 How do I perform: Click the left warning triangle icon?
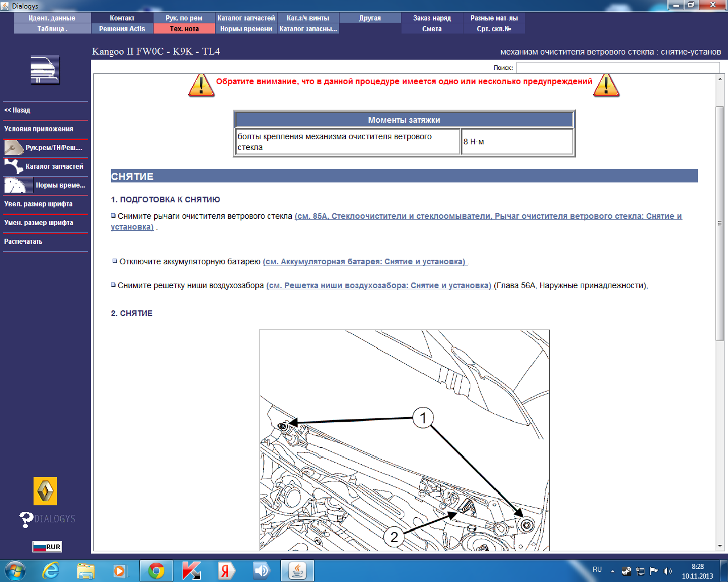tap(201, 85)
